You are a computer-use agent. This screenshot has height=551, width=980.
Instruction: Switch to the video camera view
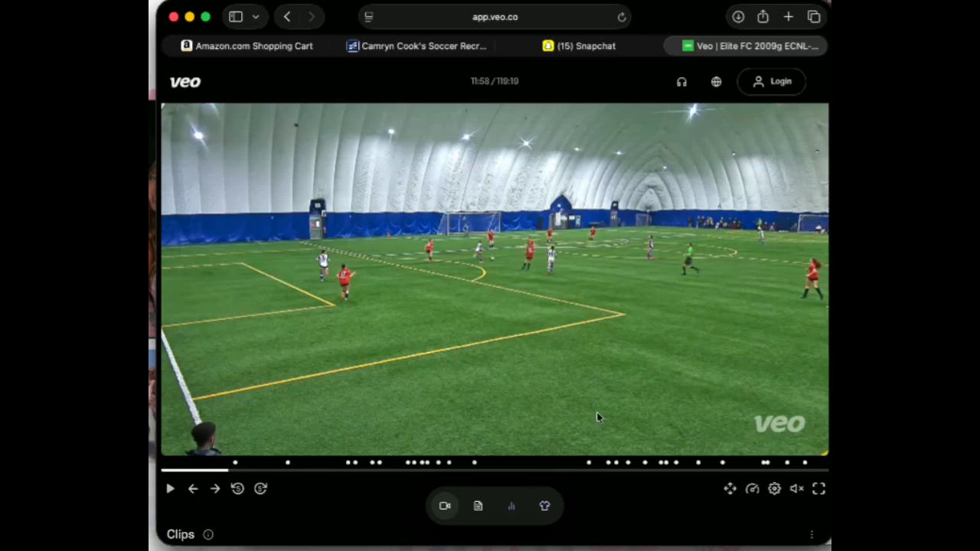point(445,506)
